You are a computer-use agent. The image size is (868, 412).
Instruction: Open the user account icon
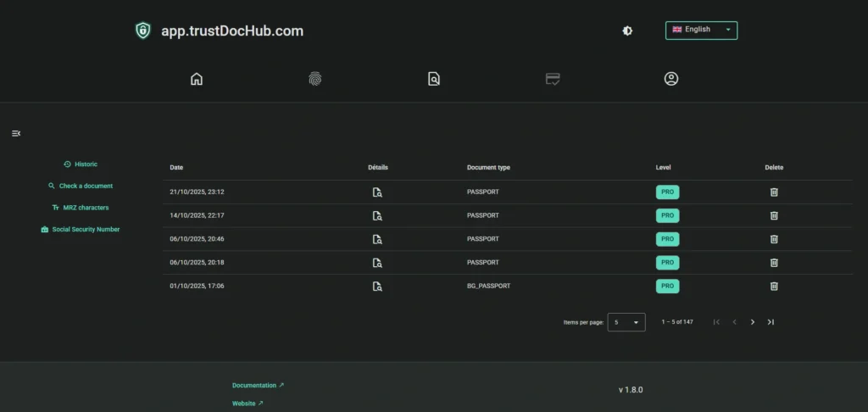[671, 79]
